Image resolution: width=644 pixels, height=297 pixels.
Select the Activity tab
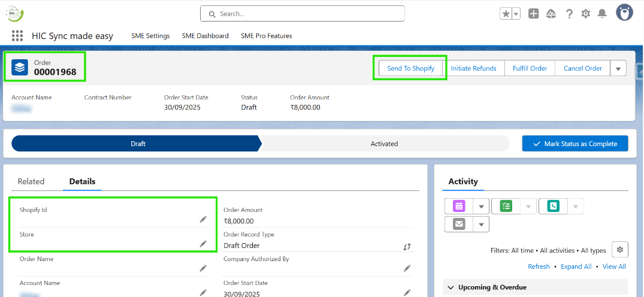click(463, 181)
